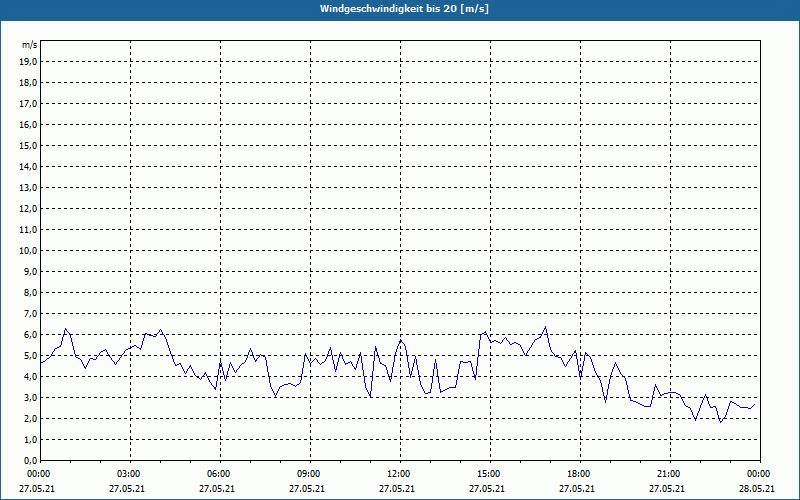Select the "15,0" y-axis label
Viewport: 800px width, 500px height.
click(x=28, y=145)
